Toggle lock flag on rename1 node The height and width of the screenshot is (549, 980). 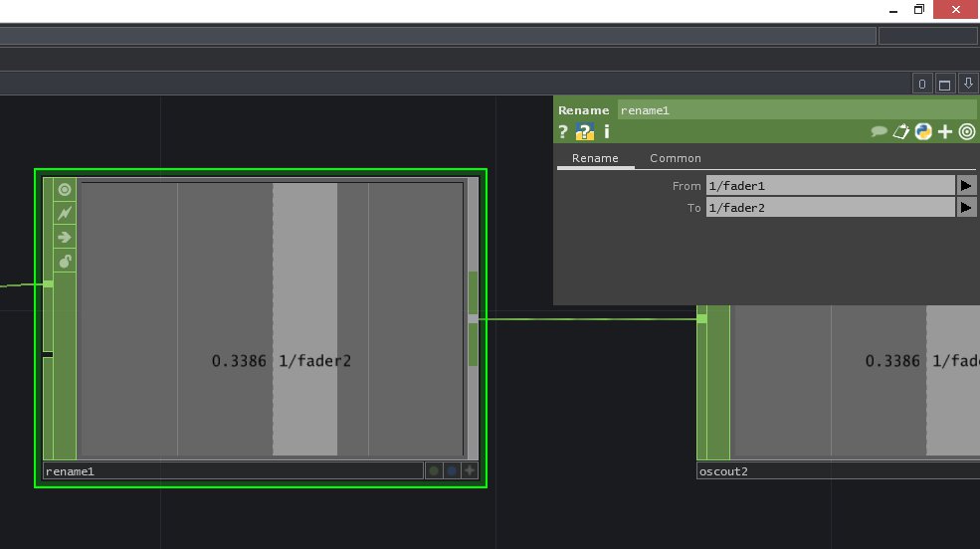(65, 262)
